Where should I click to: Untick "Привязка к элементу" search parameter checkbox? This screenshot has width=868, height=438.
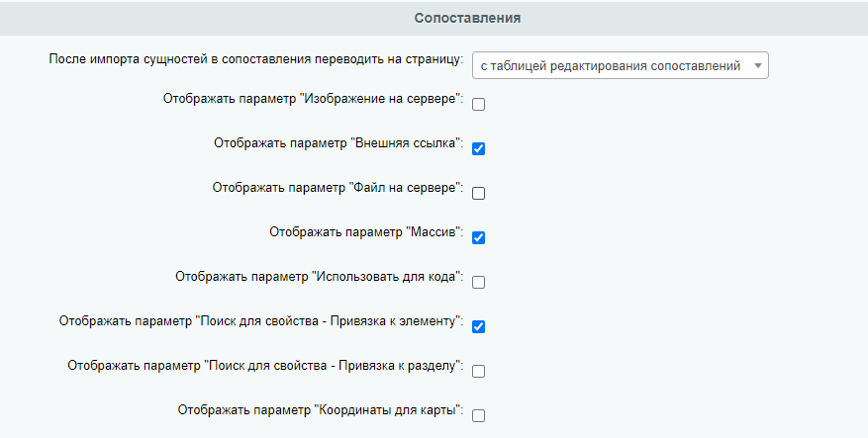click(478, 327)
